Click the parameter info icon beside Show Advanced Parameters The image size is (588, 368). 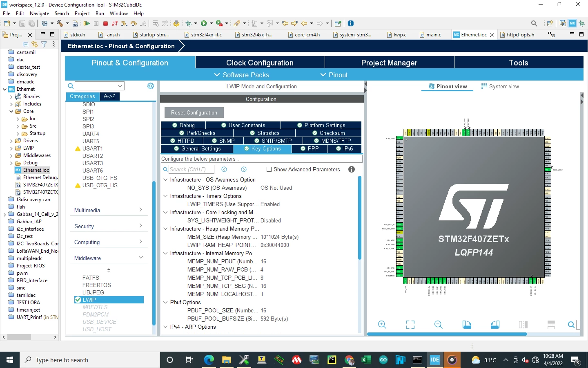tap(352, 169)
